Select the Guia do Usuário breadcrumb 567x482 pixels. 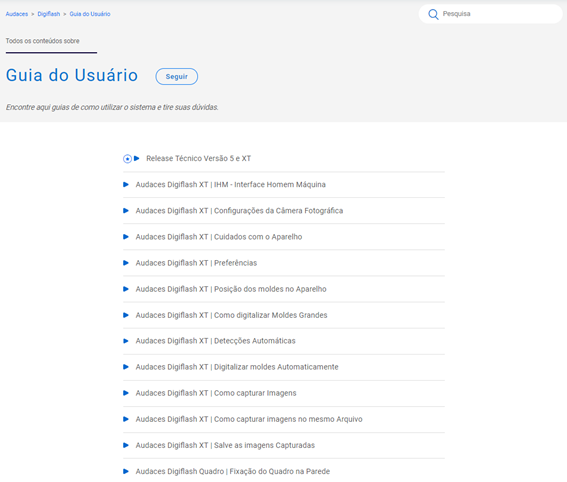point(90,14)
